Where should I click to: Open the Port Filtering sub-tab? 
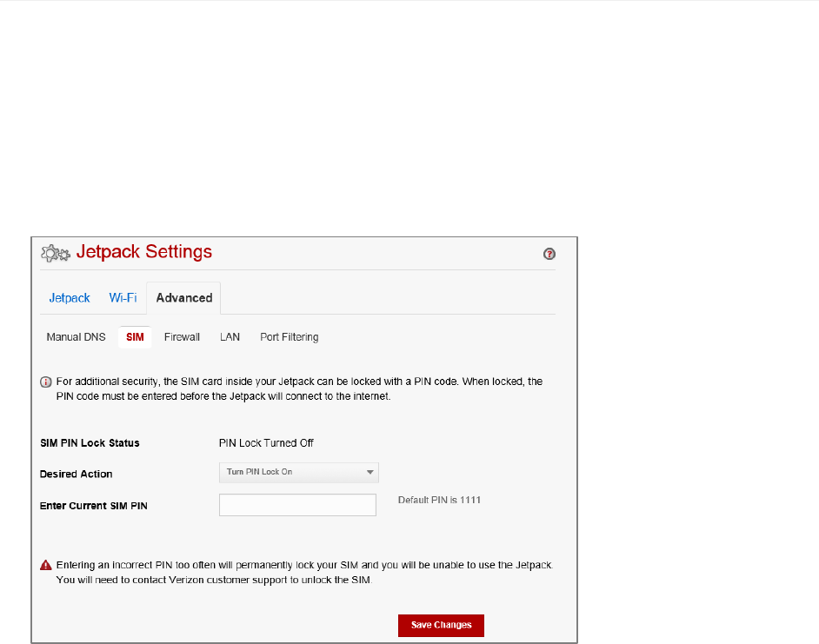(x=290, y=337)
